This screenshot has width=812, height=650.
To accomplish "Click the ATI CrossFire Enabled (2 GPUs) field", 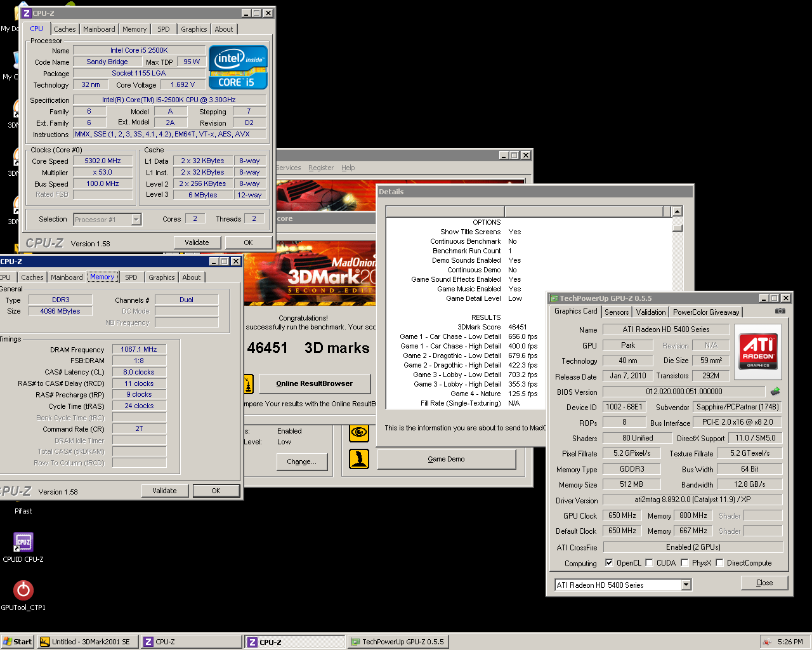I will point(693,547).
